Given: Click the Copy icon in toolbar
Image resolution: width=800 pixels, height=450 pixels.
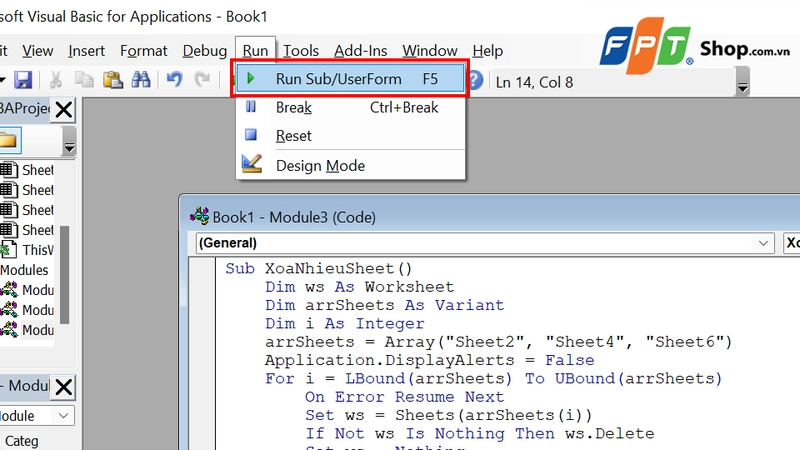Looking at the screenshot, I should pyautogui.click(x=84, y=80).
